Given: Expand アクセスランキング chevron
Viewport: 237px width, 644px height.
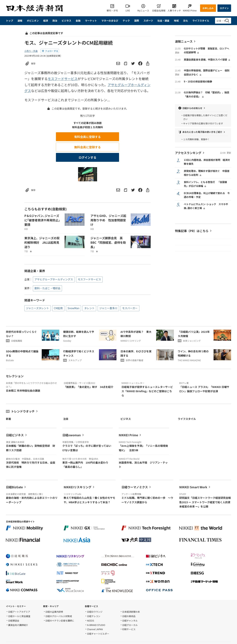Looking at the screenshot, I should 203,153.
